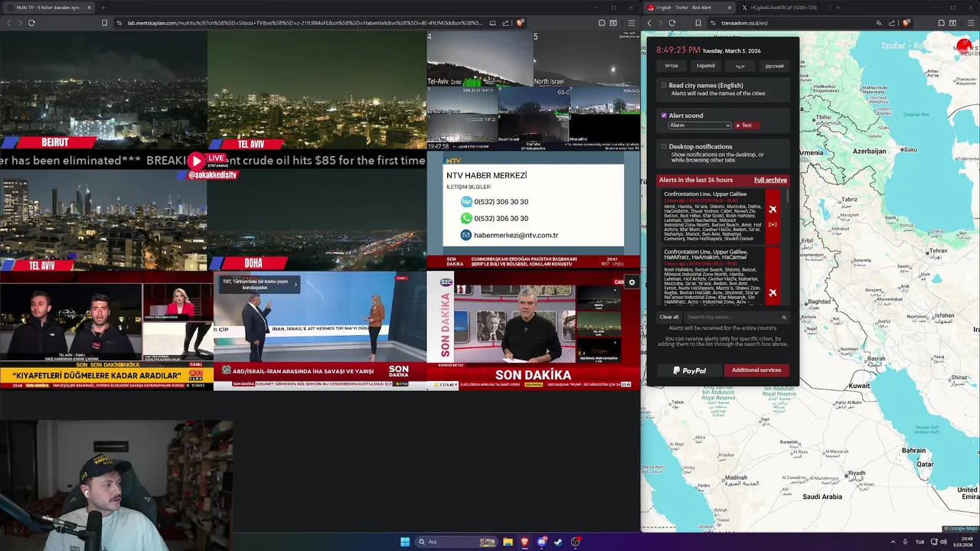Screen dimensions: 980x551
Task: Click the site settings icon beside tzevaadom.co.il
Action: [x=713, y=23]
